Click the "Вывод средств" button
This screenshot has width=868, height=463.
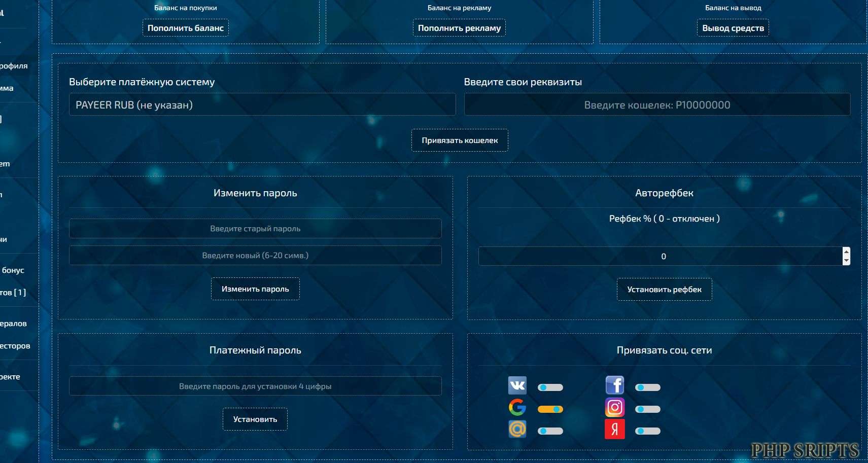pyautogui.click(x=733, y=28)
